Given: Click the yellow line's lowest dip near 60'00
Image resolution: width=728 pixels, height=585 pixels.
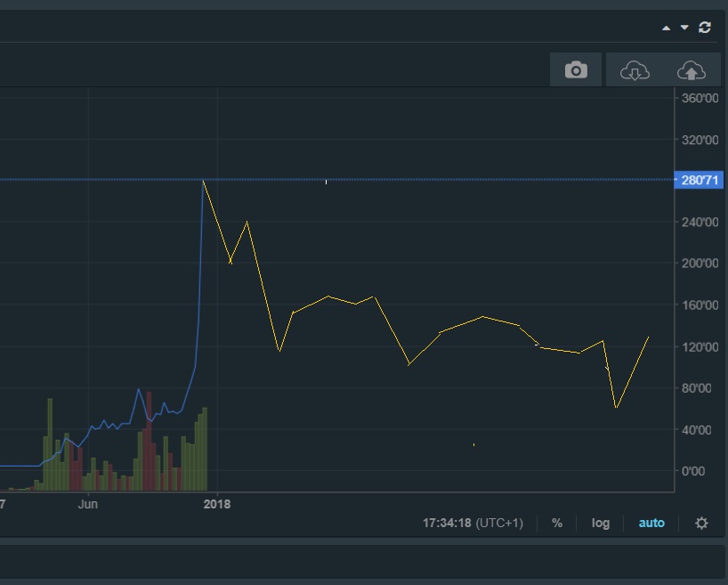Looking at the screenshot, I should [x=616, y=408].
